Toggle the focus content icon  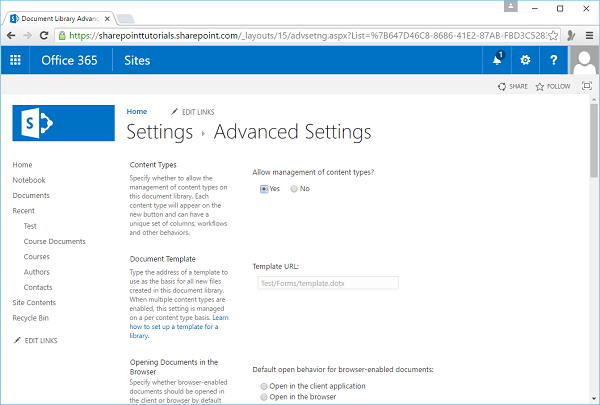pos(587,87)
